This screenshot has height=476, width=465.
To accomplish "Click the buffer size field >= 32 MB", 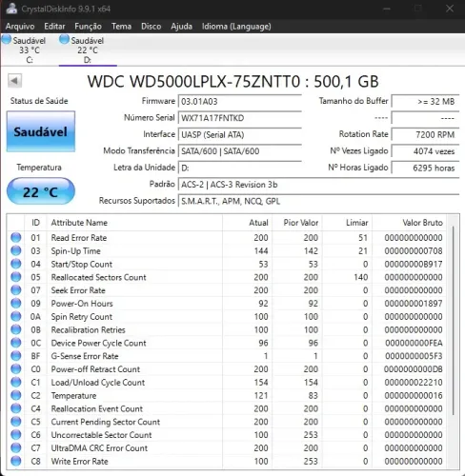I will [425, 102].
